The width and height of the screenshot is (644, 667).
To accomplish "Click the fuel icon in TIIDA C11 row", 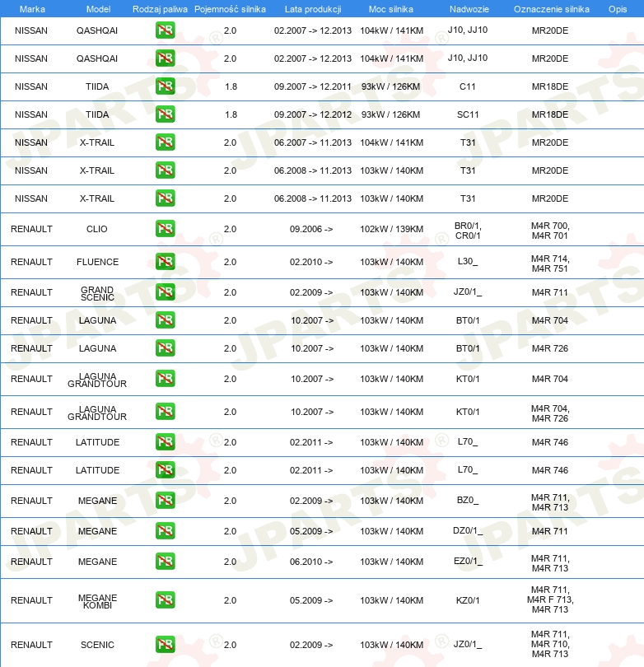I will click(165, 86).
